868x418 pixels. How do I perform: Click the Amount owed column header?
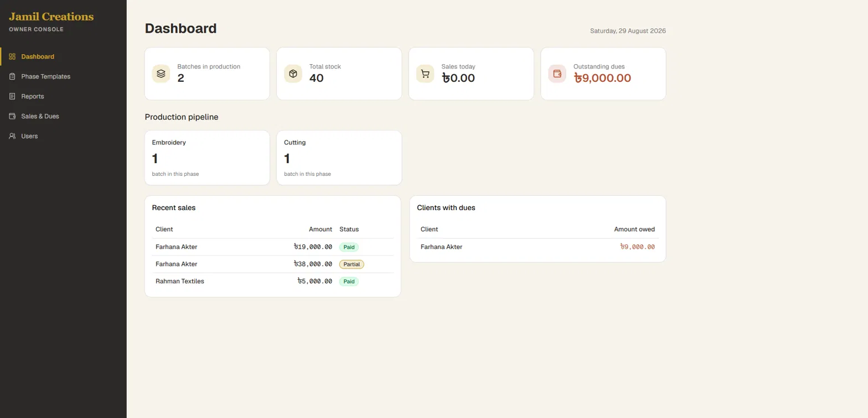(634, 229)
